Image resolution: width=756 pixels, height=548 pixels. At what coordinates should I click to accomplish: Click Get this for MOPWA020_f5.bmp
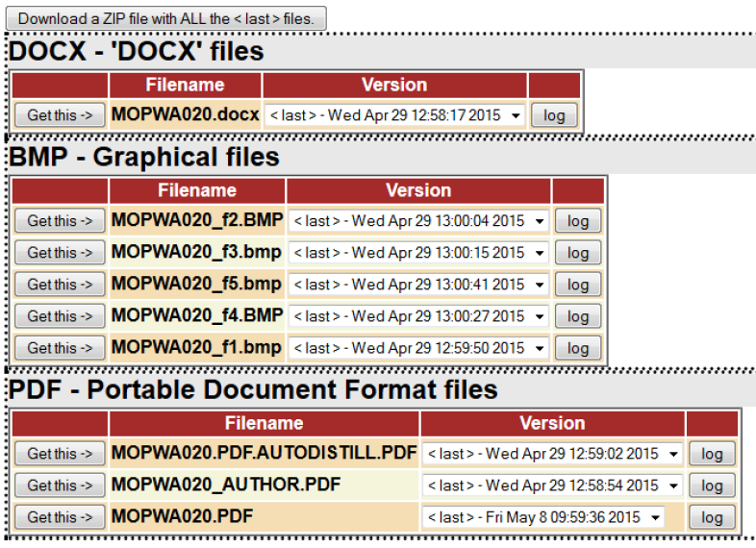coord(60,285)
